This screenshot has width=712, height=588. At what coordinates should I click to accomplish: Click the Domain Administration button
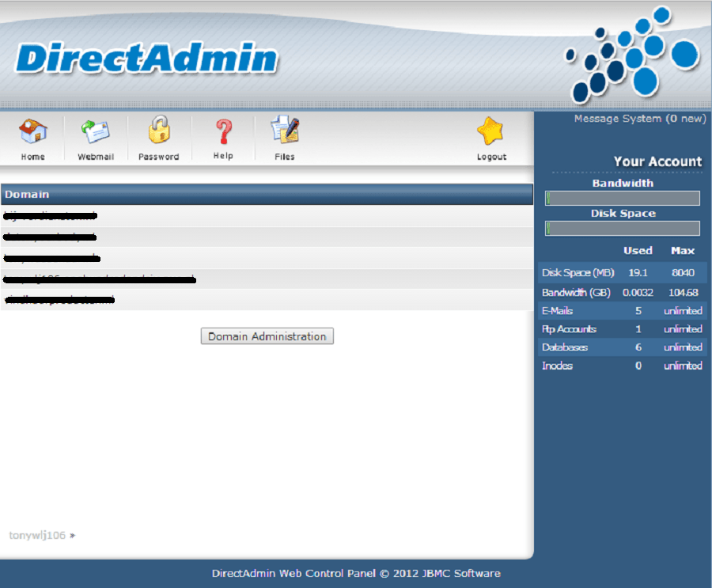(x=267, y=336)
